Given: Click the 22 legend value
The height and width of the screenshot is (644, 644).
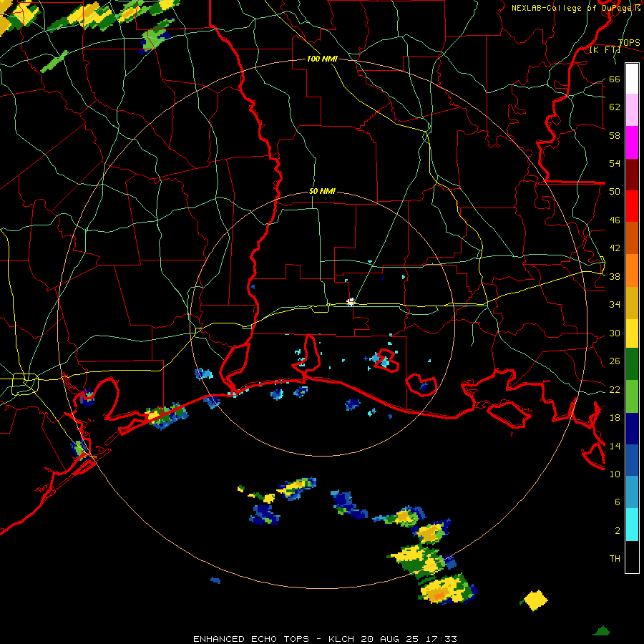Looking at the screenshot, I should (615, 389).
